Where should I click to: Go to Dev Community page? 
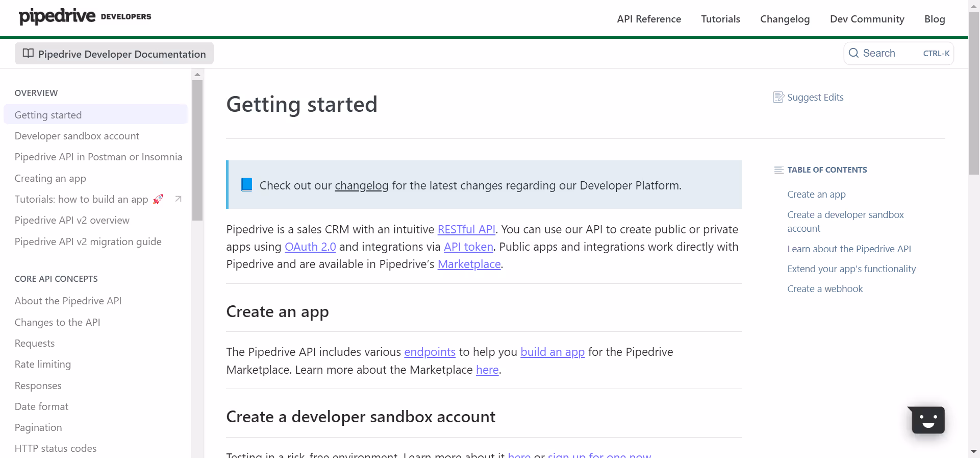point(867,19)
